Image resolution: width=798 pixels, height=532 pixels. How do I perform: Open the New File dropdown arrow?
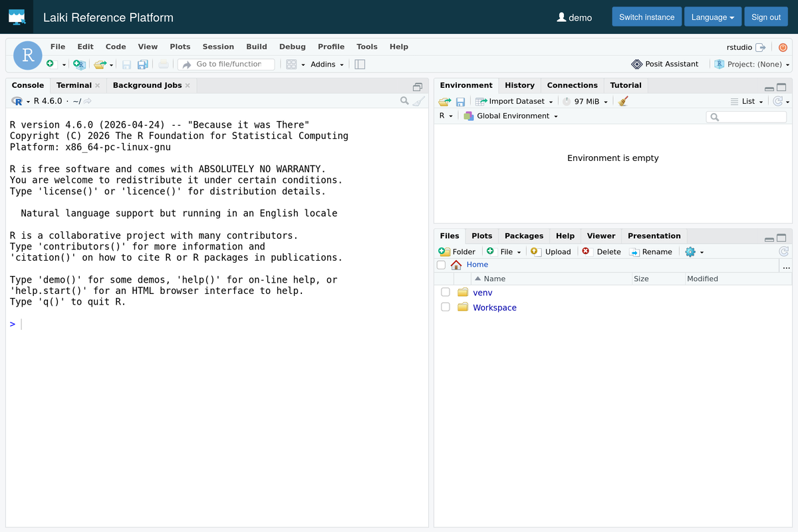click(64, 65)
